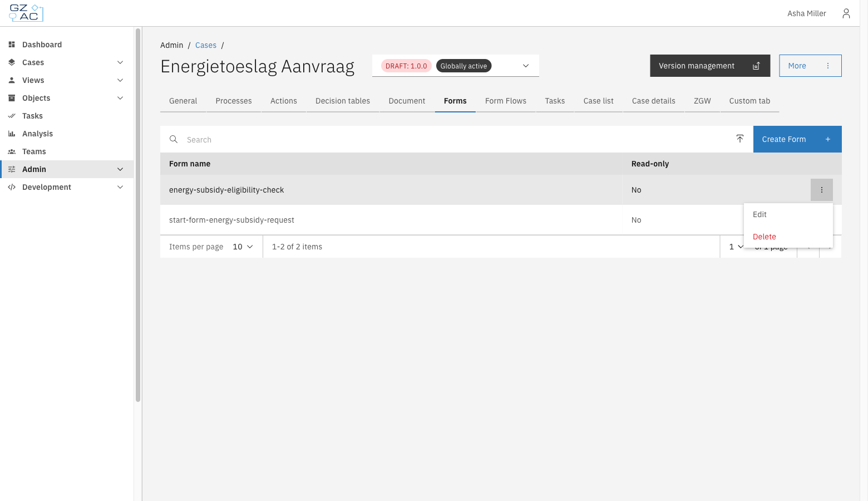Expand the Development sidebar menu
The image size is (868, 501).
pyautogui.click(x=120, y=187)
